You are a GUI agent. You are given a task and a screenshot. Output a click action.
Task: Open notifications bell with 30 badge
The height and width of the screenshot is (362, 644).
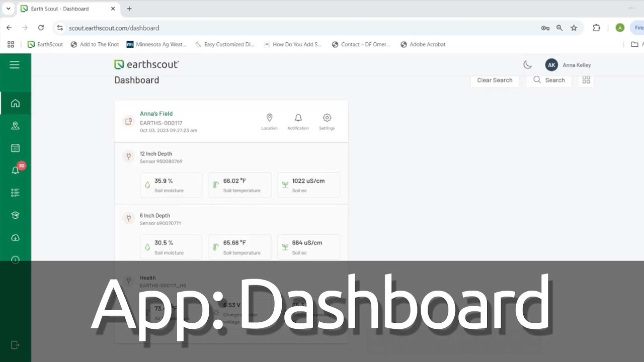pyautogui.click(x=16, y=170)
